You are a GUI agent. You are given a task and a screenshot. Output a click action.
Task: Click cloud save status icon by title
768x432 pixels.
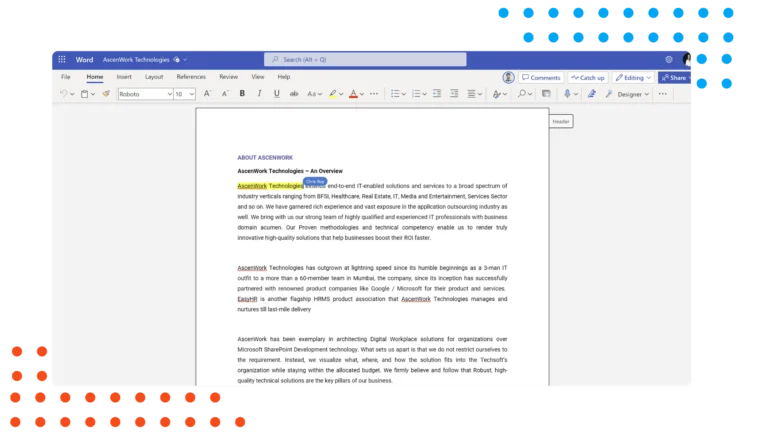177,59
